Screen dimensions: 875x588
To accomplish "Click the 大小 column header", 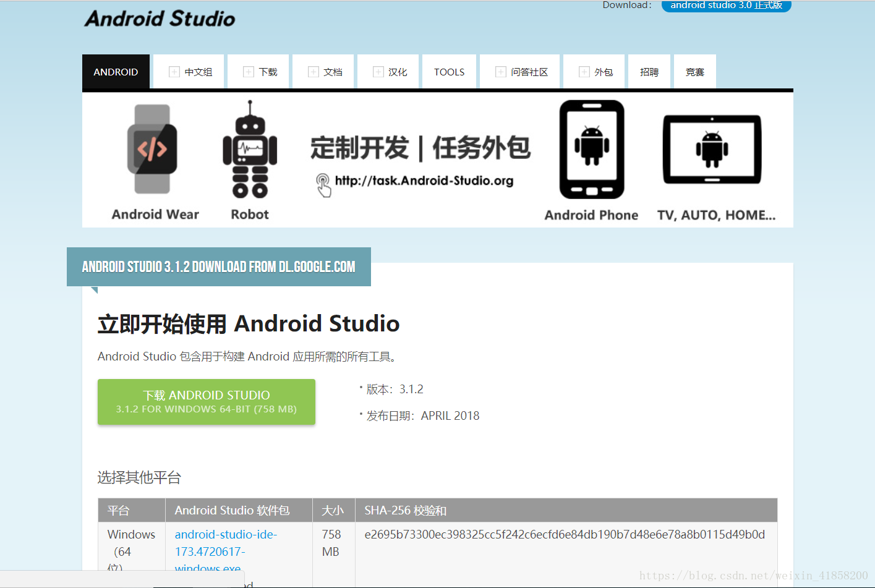I will point(333,511).
